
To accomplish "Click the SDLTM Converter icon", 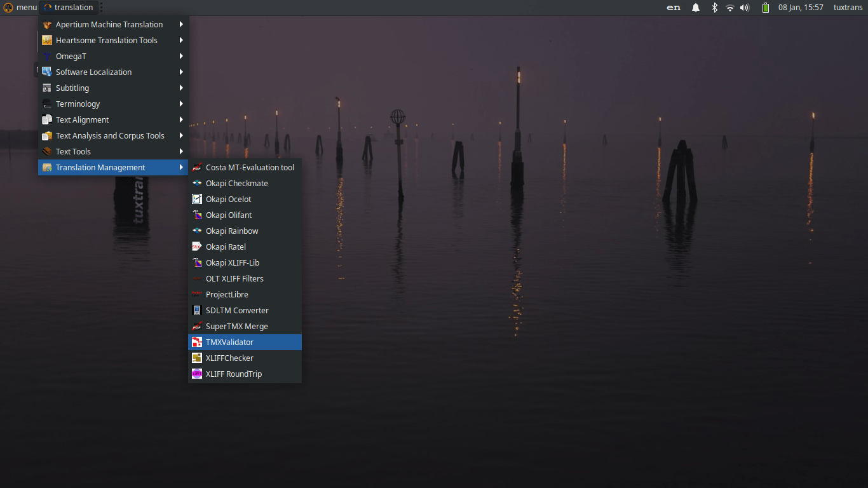I will coord(197,311).
